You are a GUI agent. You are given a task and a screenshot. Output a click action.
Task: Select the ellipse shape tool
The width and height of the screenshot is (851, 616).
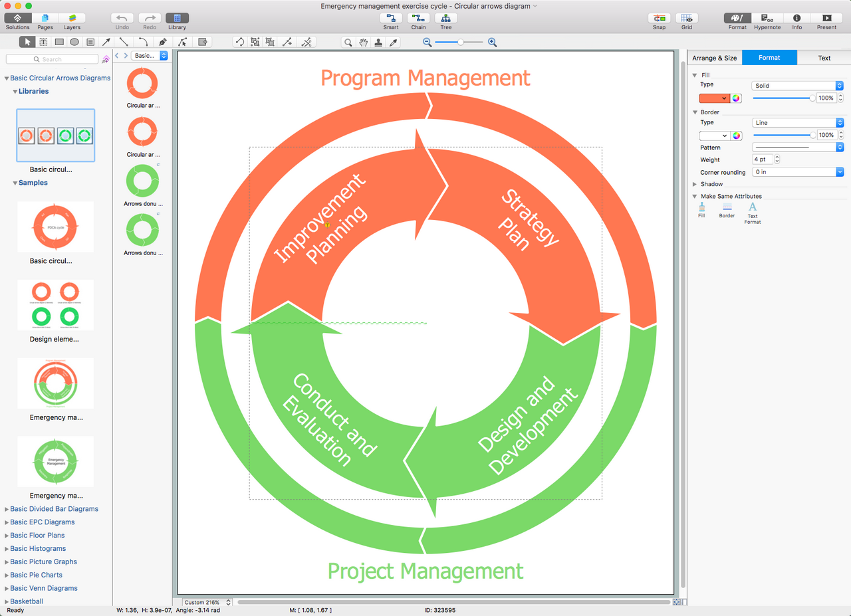tap(74, 42)
